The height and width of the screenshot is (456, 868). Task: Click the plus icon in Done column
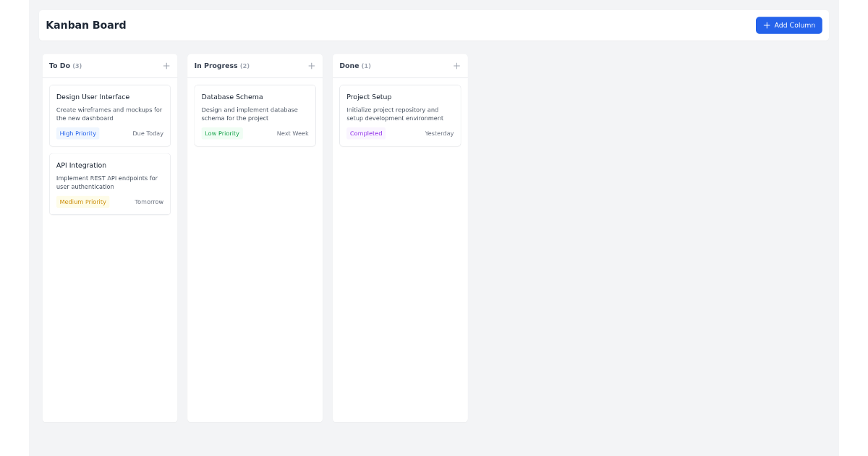pos(457,66)
